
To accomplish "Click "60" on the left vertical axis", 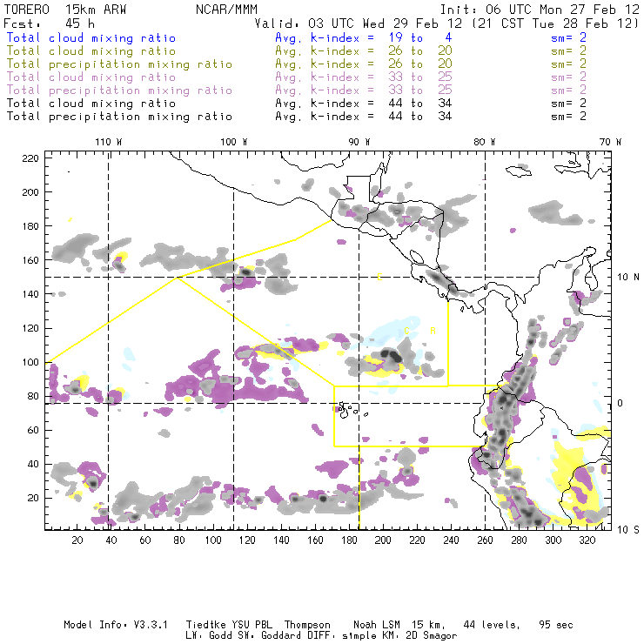I will 33,430.
